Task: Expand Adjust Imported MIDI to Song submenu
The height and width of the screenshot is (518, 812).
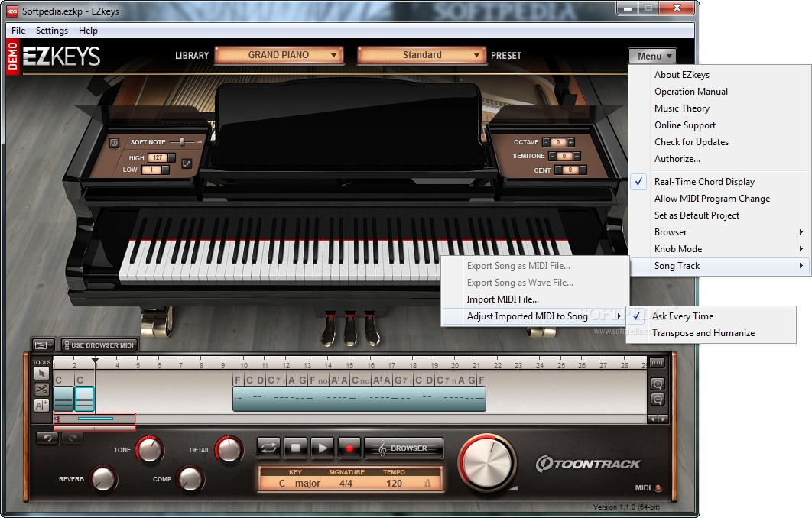Action: pyautogui.click(x=535, y=316)
